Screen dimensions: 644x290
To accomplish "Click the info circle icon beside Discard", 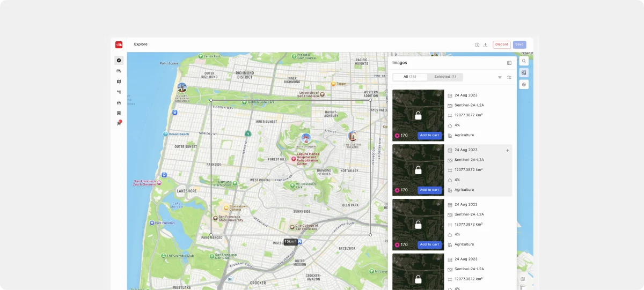I will (x=477, y=45).
